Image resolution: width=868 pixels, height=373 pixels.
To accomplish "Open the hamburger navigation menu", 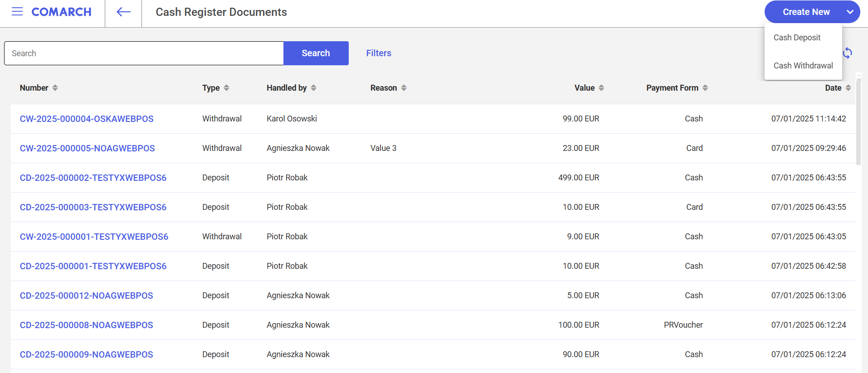I will [17, 12].
